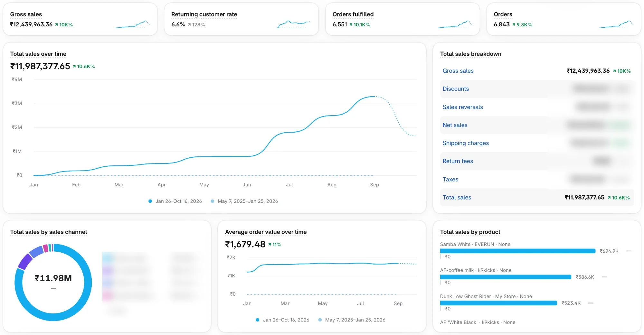Click the Dunk Low Ghost Rider sales bar
Viewport: 644px width, 335px height.
[498, 303]
